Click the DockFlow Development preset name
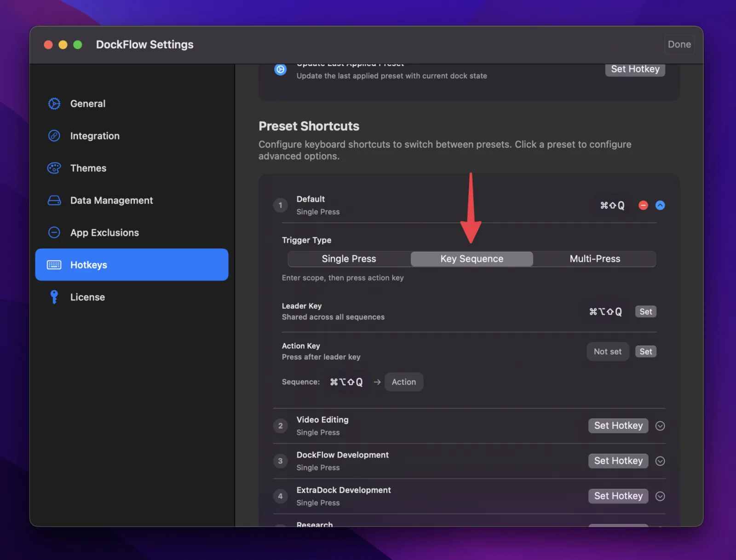 [343, 455]
